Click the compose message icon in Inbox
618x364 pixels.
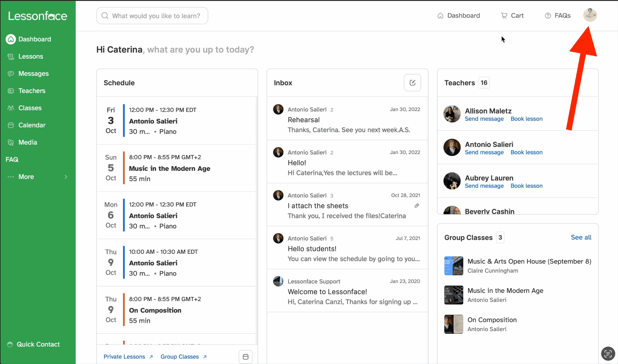(412, 83)
